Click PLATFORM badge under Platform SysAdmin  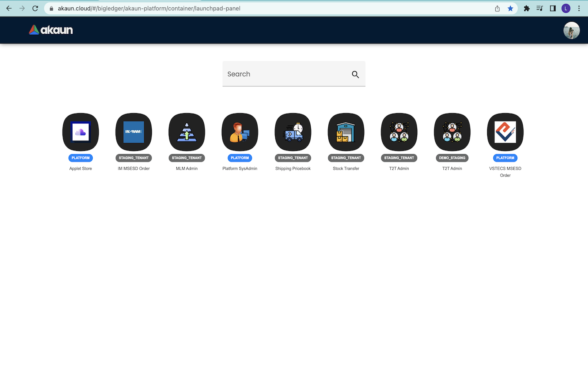240,158
